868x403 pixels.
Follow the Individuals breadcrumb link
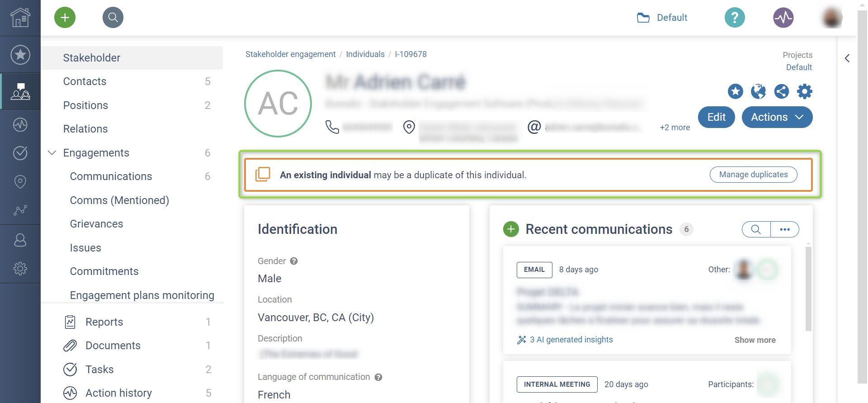365,54
